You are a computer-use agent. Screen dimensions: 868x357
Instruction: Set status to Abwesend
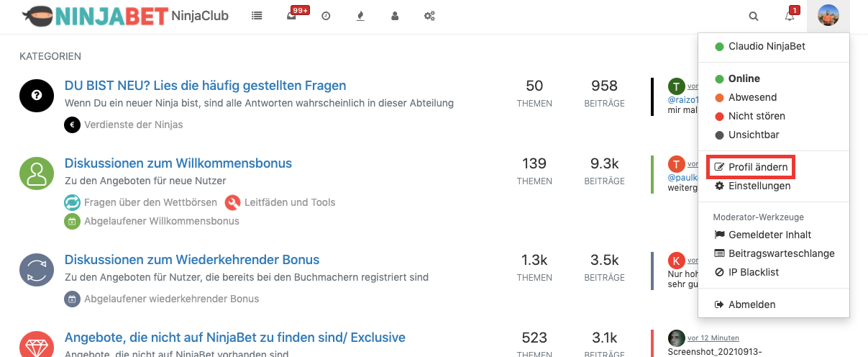[x=752, y=97]
